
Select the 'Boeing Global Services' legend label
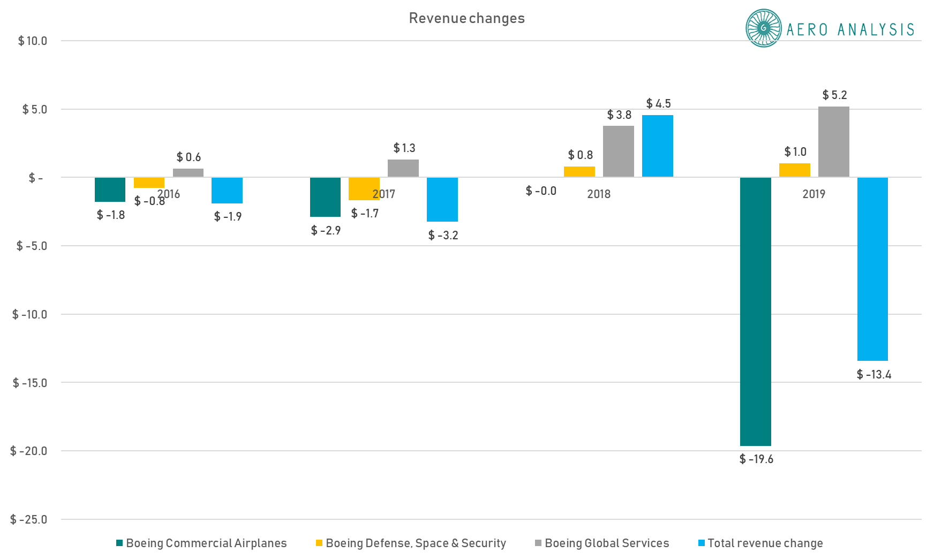(x=607, y=543)
